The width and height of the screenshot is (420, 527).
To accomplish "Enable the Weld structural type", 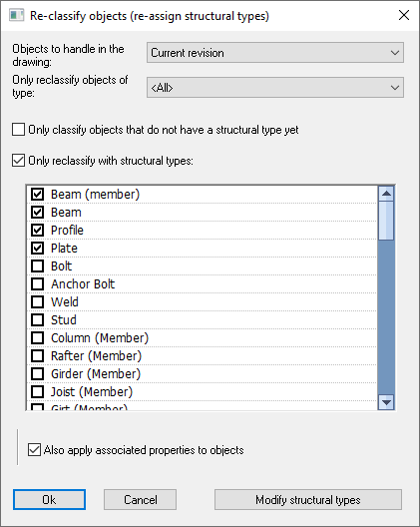I will [x=37, y=301].
